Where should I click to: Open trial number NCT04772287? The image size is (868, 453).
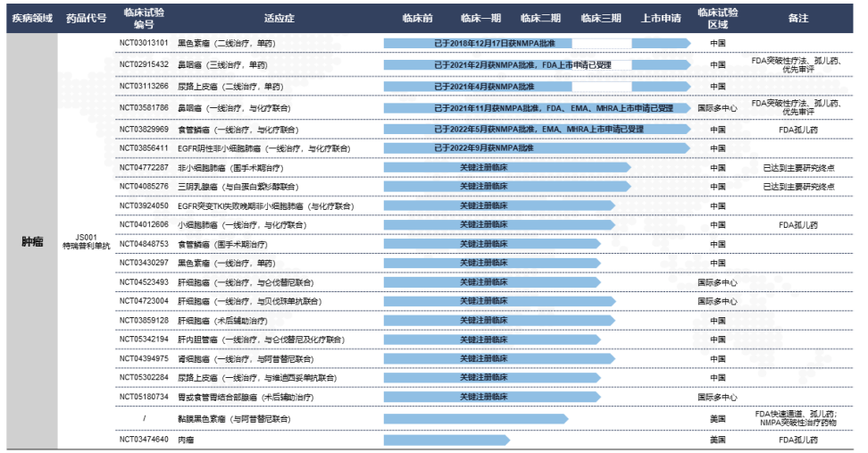click(x=143, y=167)
